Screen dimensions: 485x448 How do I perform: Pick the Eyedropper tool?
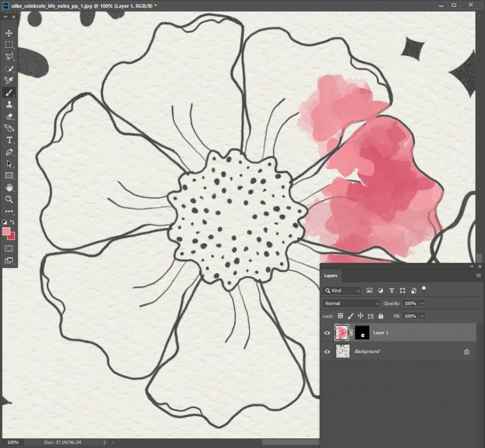[9, 81]
